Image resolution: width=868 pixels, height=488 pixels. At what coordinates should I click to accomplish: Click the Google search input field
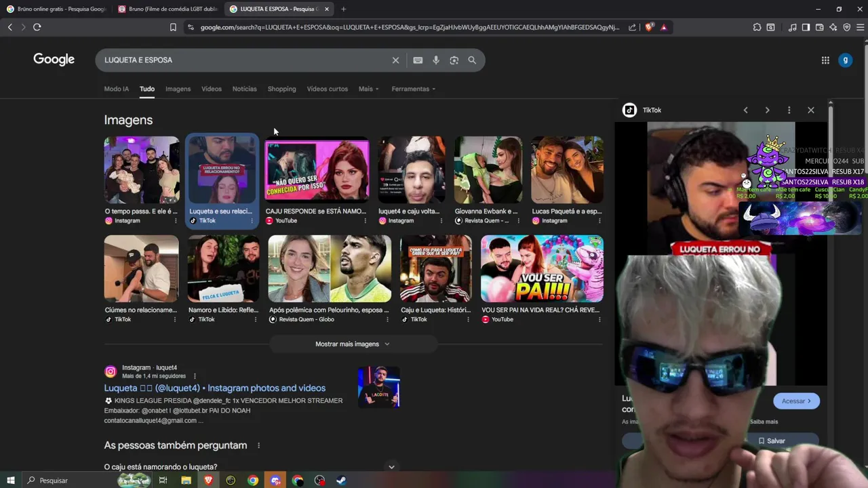click(x=244, y=60)
